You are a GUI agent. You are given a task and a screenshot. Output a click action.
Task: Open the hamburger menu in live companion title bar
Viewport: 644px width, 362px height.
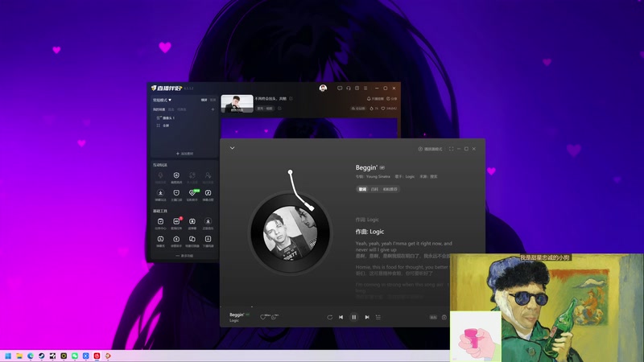365,88
